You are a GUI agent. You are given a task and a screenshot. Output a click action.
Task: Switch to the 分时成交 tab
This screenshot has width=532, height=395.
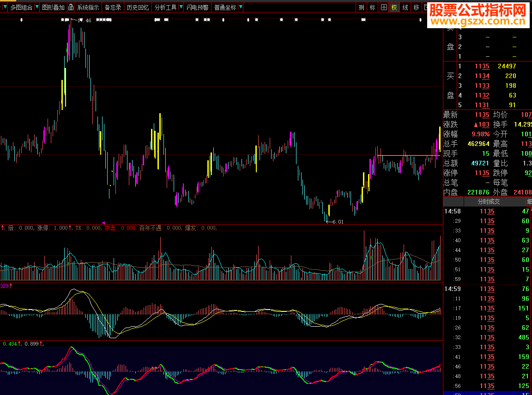coord(488,201)
